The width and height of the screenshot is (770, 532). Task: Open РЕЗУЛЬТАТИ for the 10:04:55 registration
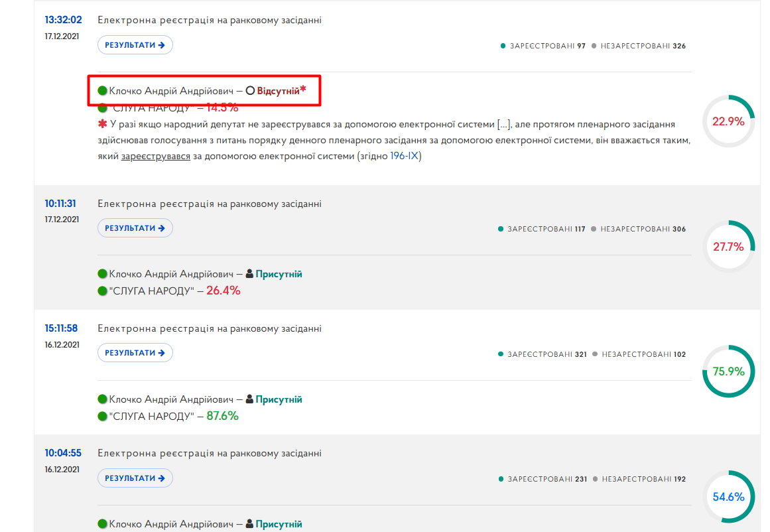[x=135, y=478]
